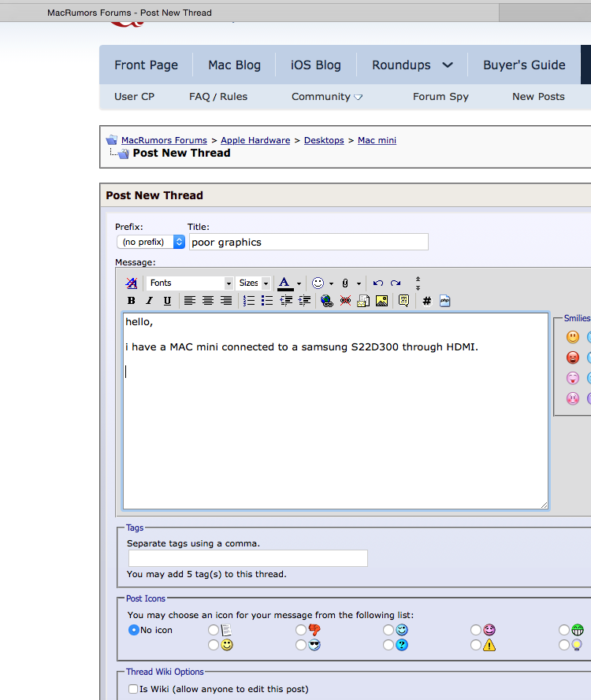Screen dimensions: 591x700
Task: Follow the Mac mini breadcrumb link
Action: coord(377,140)
